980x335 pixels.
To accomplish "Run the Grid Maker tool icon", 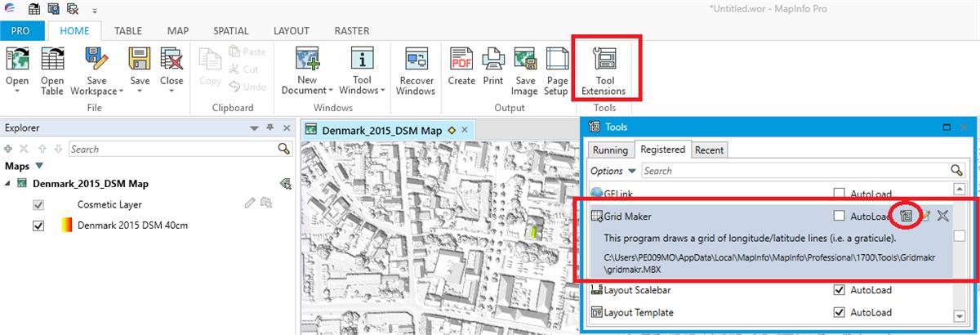I will [x=906, y=217].
